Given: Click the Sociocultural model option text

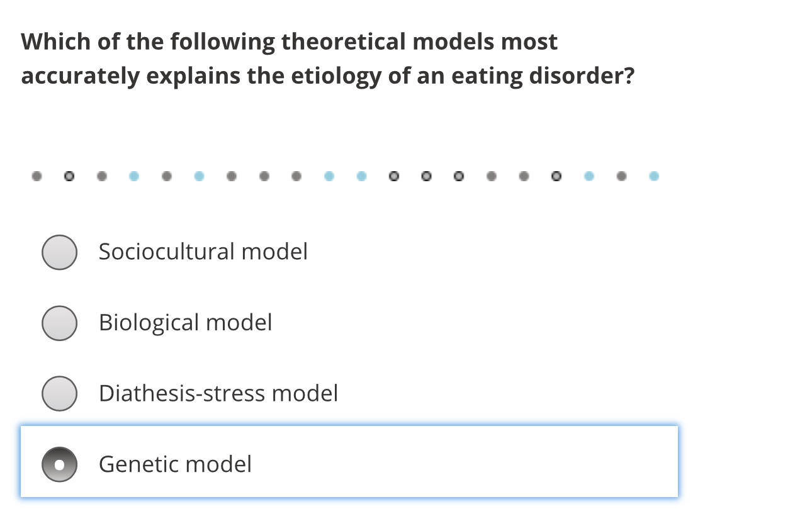Looking at the screenshot, I should [x=203, y=252].
